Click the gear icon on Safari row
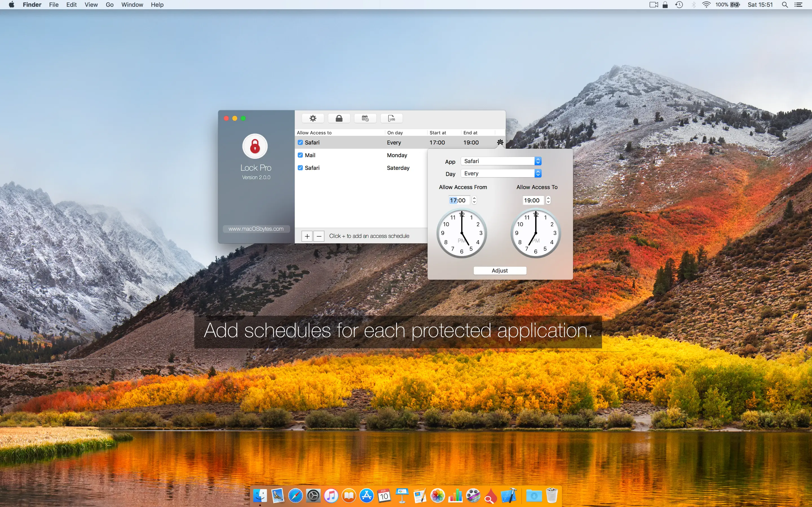Image resolution: width=812 pixels, height=507 pixels. [x=500, y=142]
